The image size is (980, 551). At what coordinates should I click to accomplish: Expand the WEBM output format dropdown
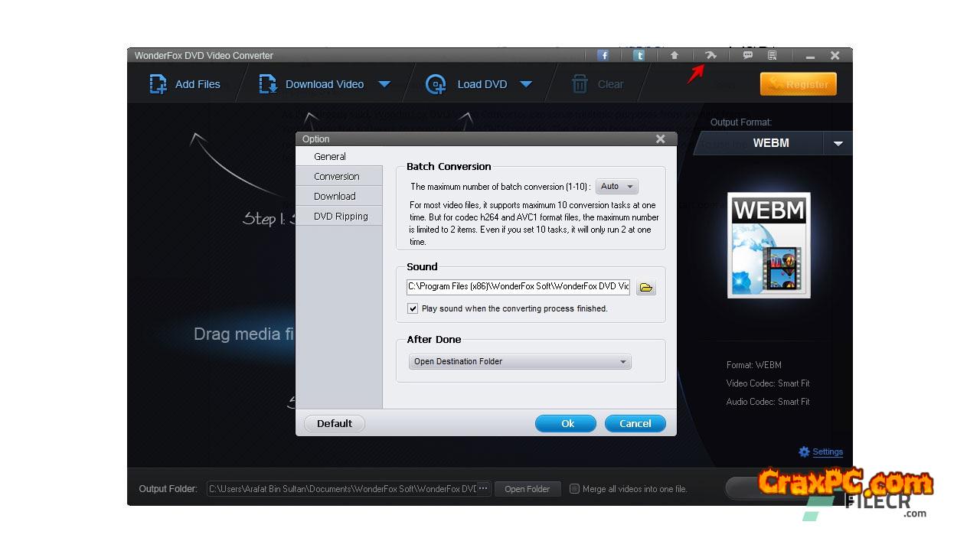point(838,143)
